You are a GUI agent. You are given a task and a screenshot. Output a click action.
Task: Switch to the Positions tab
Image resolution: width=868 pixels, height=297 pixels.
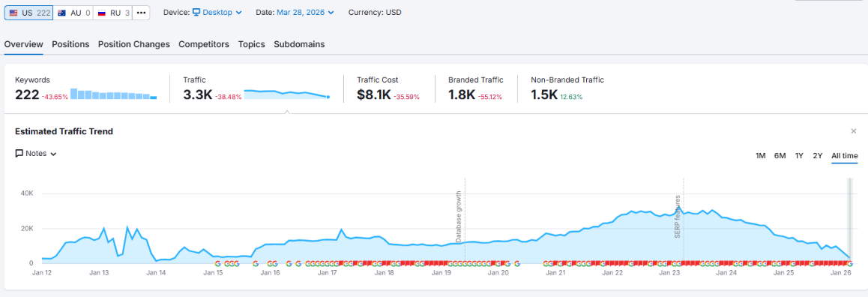(x=71, y=44)
